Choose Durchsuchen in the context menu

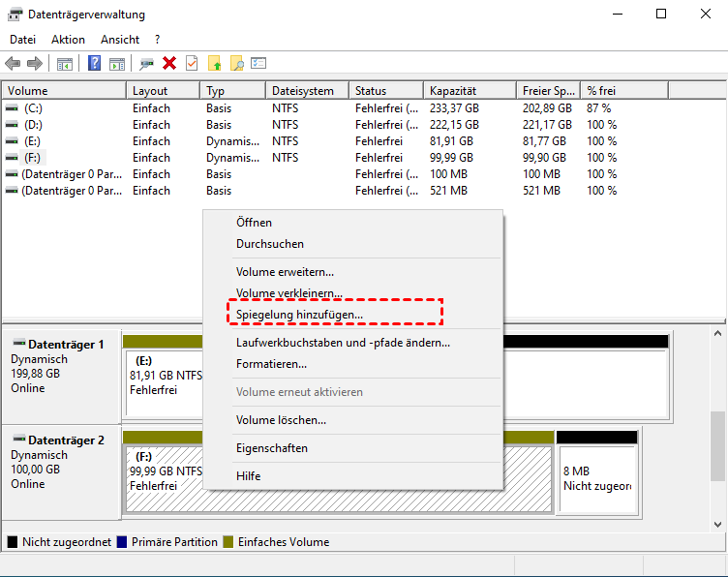point(352,244)
